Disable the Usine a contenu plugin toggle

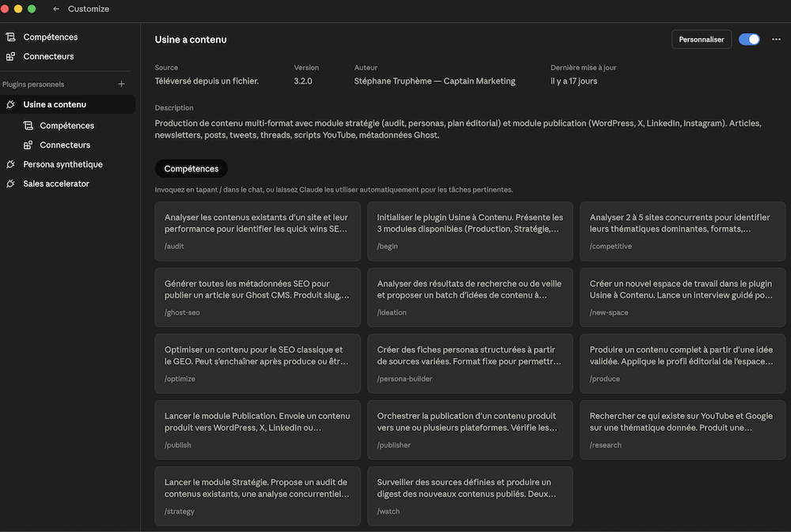pyautogui.click(x=748, y=38)
